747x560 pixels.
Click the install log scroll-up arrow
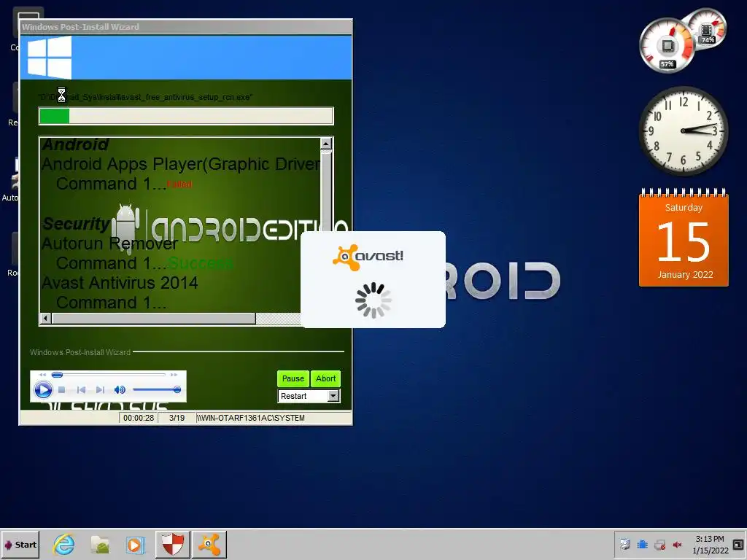[x=326, y=144]
